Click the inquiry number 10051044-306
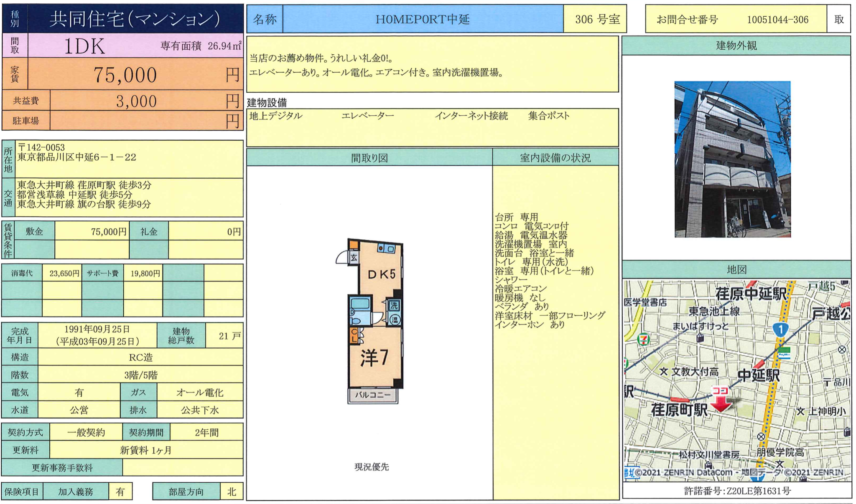Screen dimensions: 856x504 [x=778, y=20]
